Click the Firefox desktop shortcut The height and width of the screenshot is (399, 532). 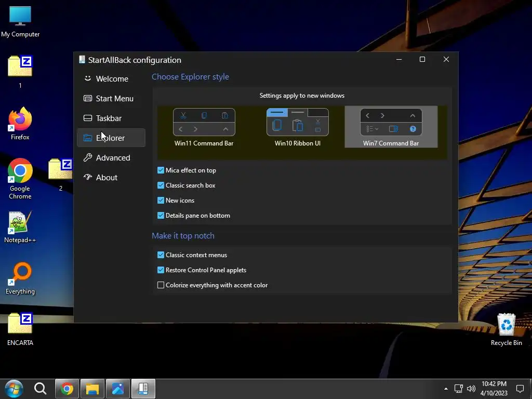click(x=20, y=124)
